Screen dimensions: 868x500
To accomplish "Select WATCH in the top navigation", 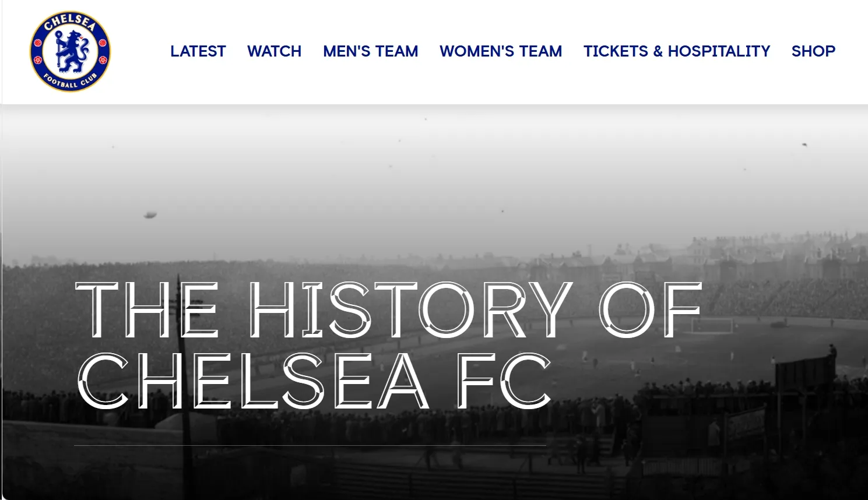I will 274,51.
